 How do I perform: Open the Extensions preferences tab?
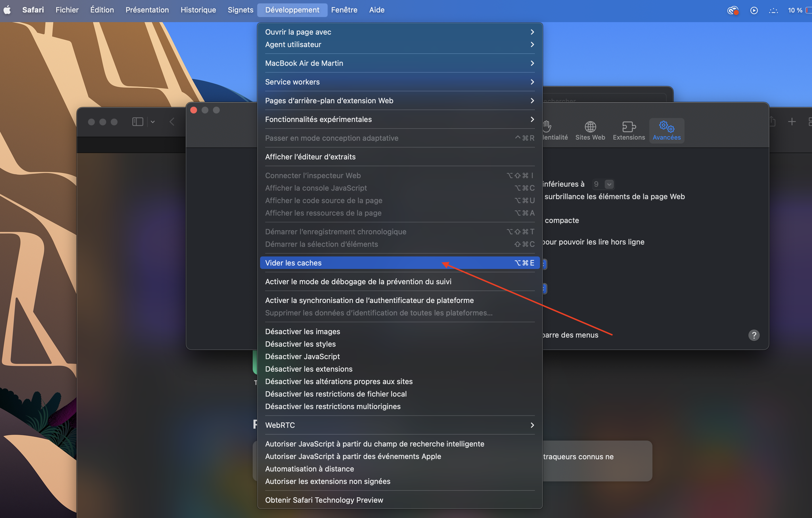click(x=629, y=131)
